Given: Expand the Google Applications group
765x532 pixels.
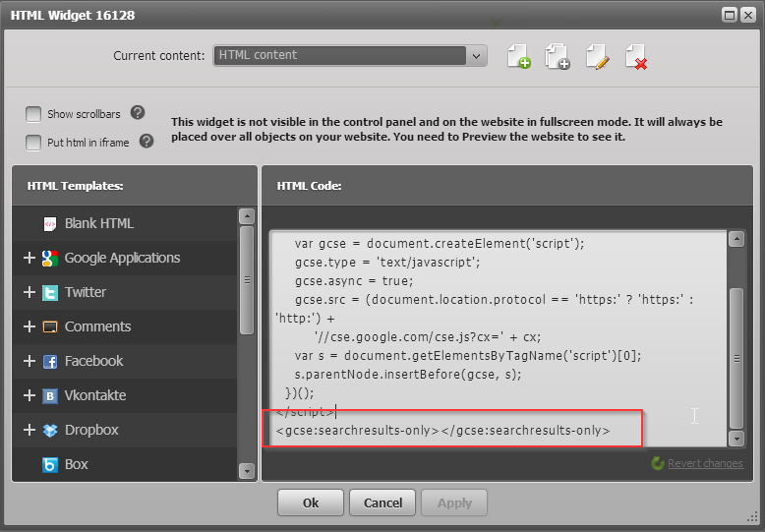Looking at the screenshot, I should click(x=29, y=258).
